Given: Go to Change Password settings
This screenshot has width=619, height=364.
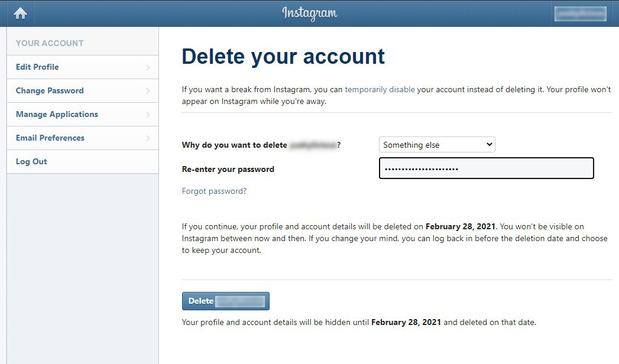Looking at the screenshot, I should click(50, 90).
